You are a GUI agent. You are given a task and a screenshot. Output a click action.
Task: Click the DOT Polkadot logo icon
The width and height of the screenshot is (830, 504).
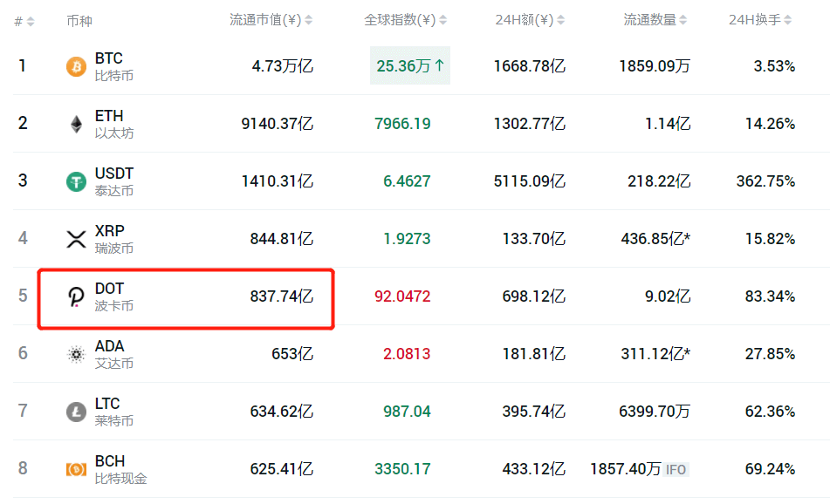coord(76,296)
